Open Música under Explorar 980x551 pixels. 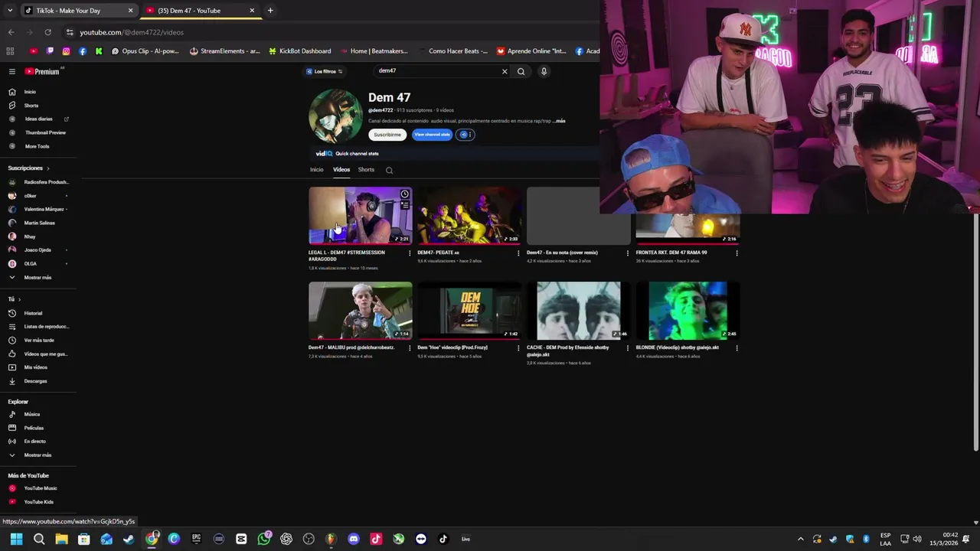click(x=31, y=414)
